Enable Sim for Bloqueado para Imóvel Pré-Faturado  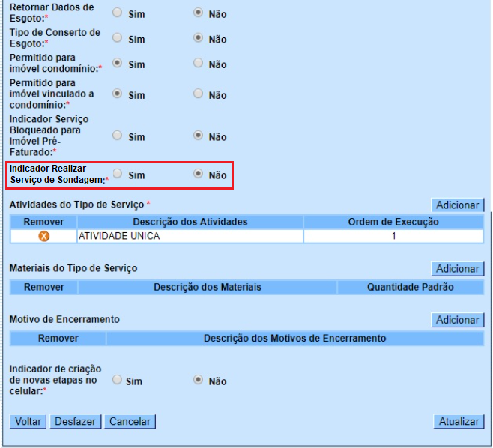tap(118, 136)
